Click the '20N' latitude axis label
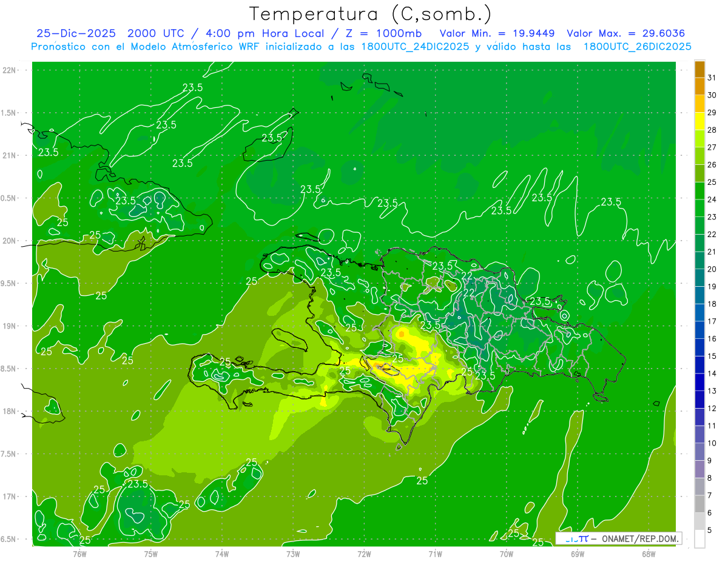 pos(9,241)
